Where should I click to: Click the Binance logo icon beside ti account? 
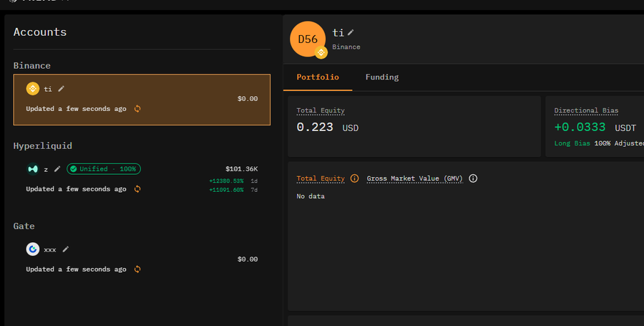coord(33,88)
